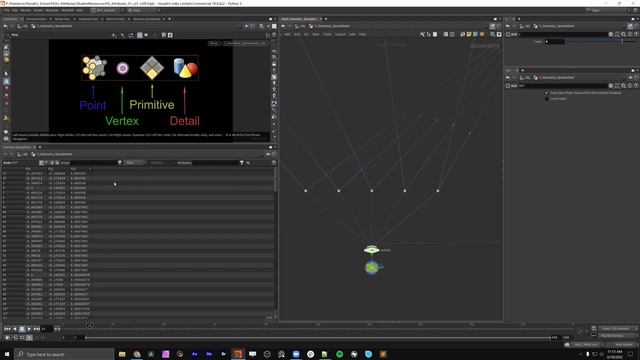Click the spreadsheet Attributes filter field
The image size is (640, 360).
click(215, 163)
